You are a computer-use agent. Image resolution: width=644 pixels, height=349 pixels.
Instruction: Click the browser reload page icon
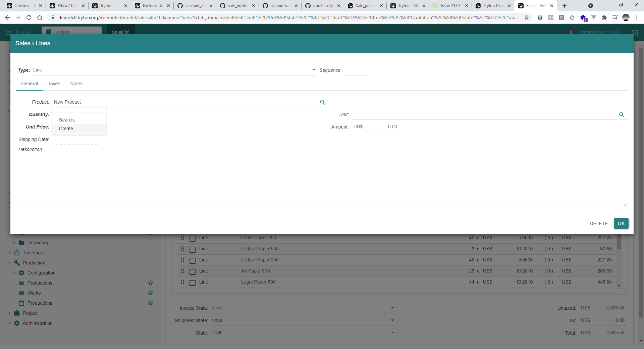click(29, 17)
